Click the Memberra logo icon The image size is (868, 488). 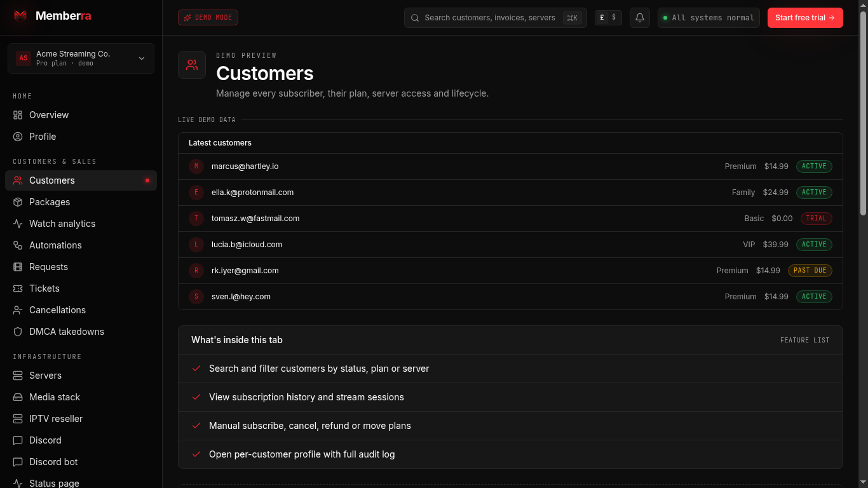[21, 16]
